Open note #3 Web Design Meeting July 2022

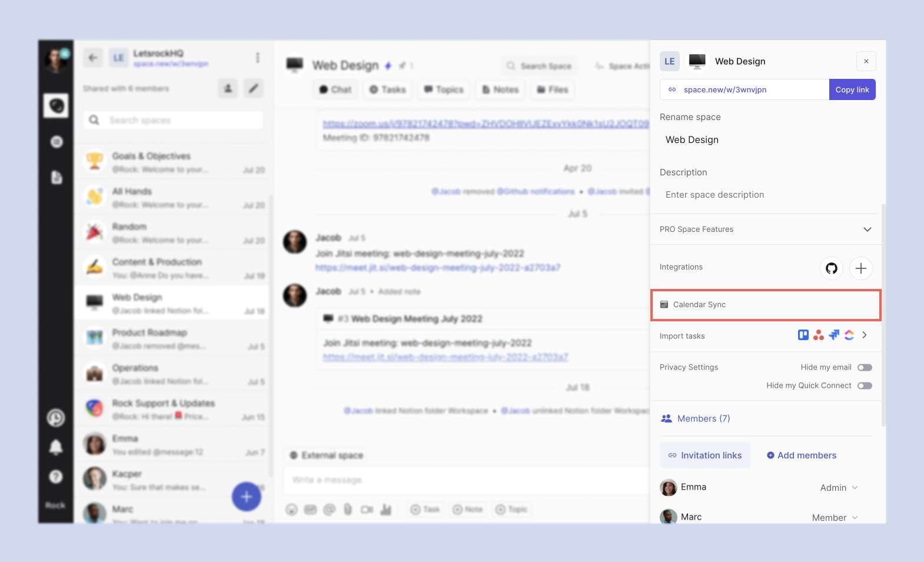410,319
